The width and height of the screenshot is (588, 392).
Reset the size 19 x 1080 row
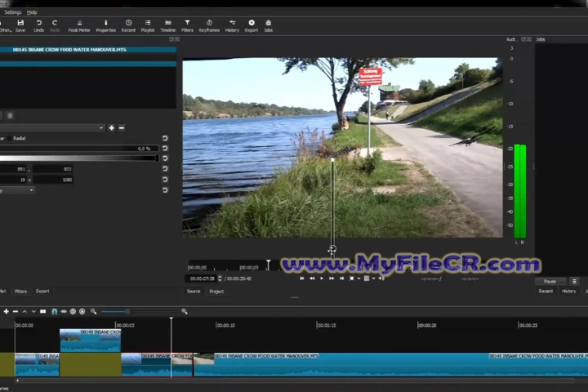click(165, 180)
